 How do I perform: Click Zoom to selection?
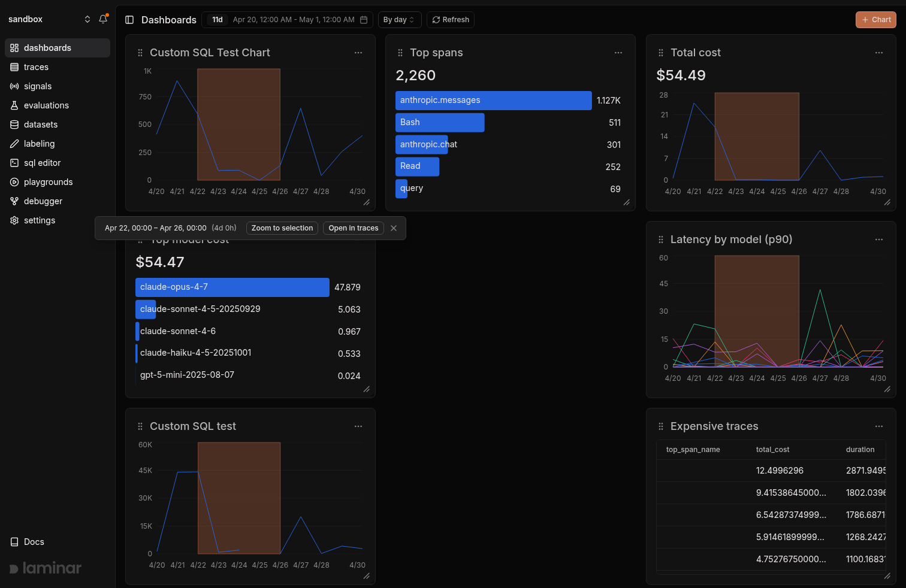coord(282,228)
